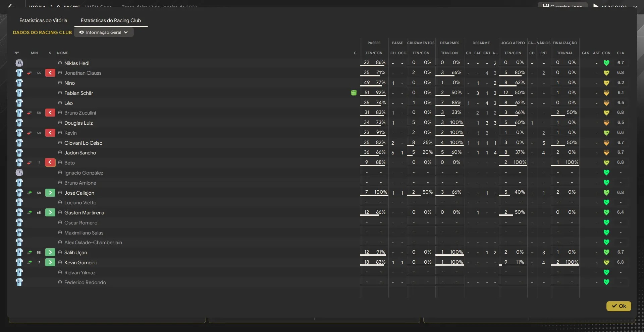Click Niklas Hedl's goalkeeper shirt icon
Screen dimensions: 644x332
pyautogui.click(x=19, y=63)
